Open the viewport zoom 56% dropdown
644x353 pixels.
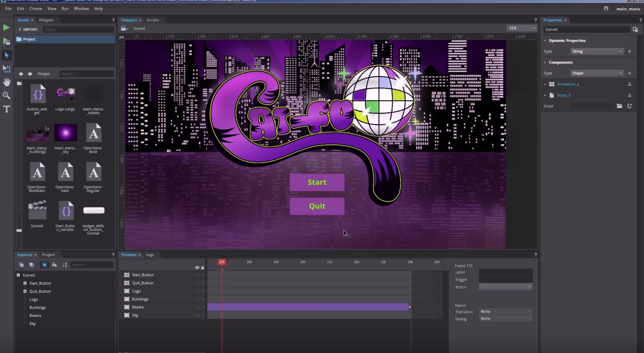[522, 28]
